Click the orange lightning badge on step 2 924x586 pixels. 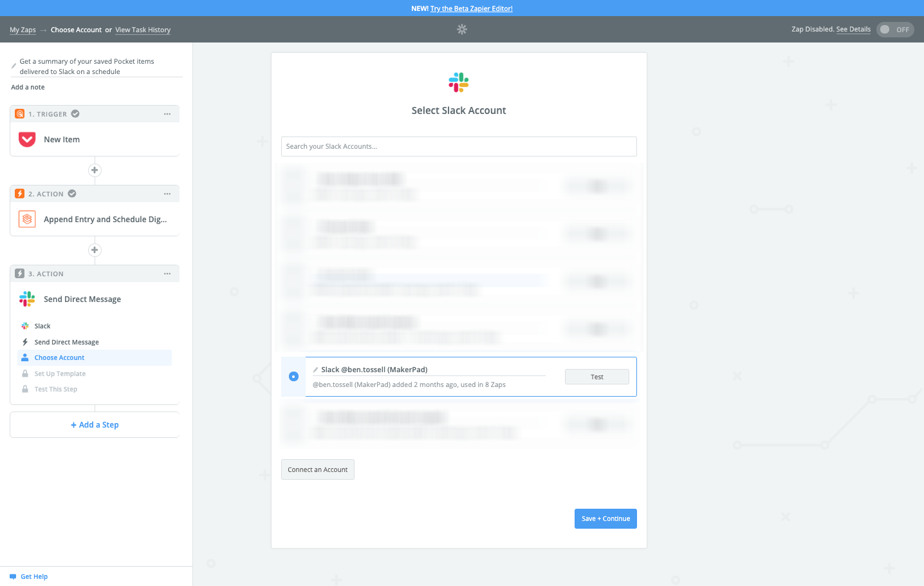click(x=20, y=194)
